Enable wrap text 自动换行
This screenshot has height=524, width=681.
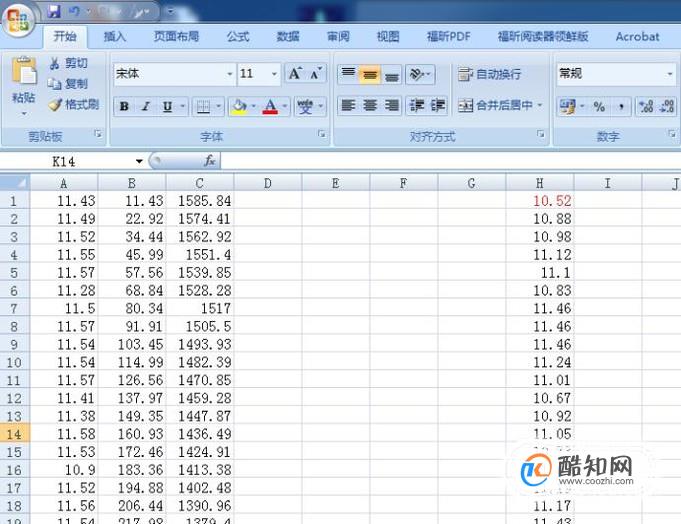coord(489,74)
